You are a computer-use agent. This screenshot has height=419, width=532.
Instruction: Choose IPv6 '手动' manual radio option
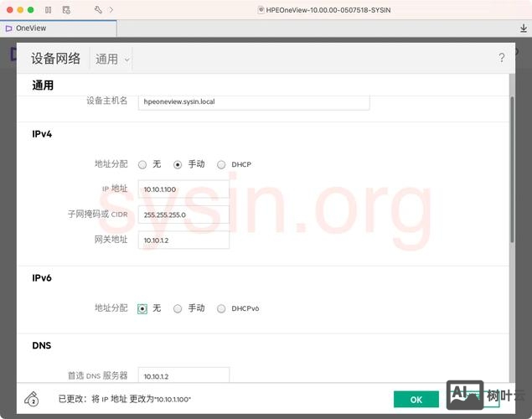click(178, 308)
